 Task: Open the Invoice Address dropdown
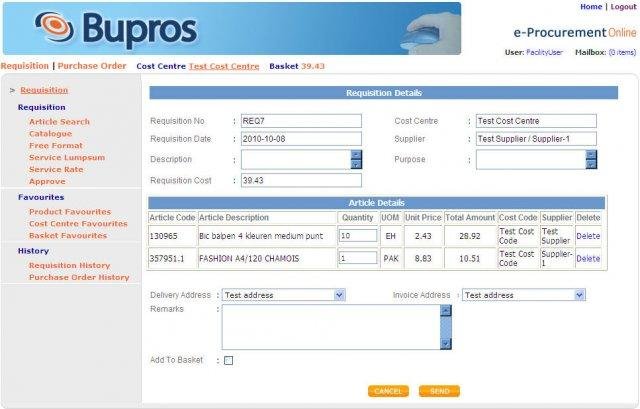click(x=524, y=295)
